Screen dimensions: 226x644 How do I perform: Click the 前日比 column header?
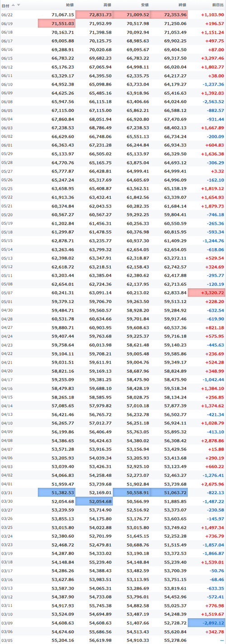pyautogui.click(x=217, y=5)
